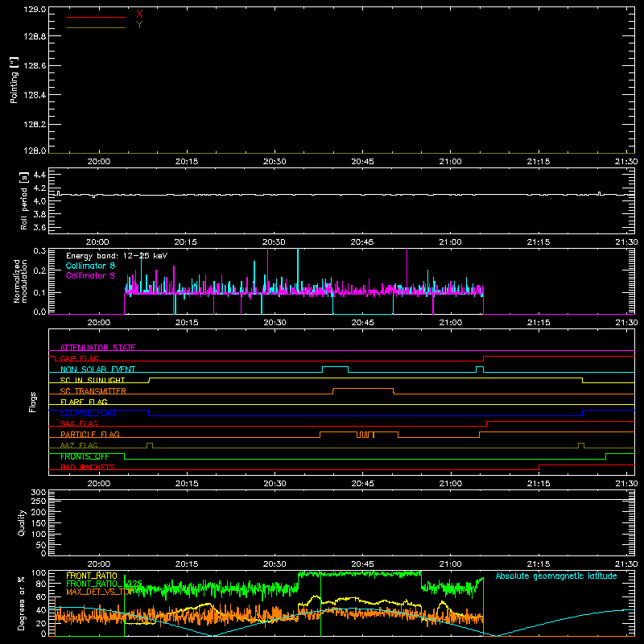Click the FLARE_FLAG label
Screen dimensions: 644x644
[x=84, y=402]
